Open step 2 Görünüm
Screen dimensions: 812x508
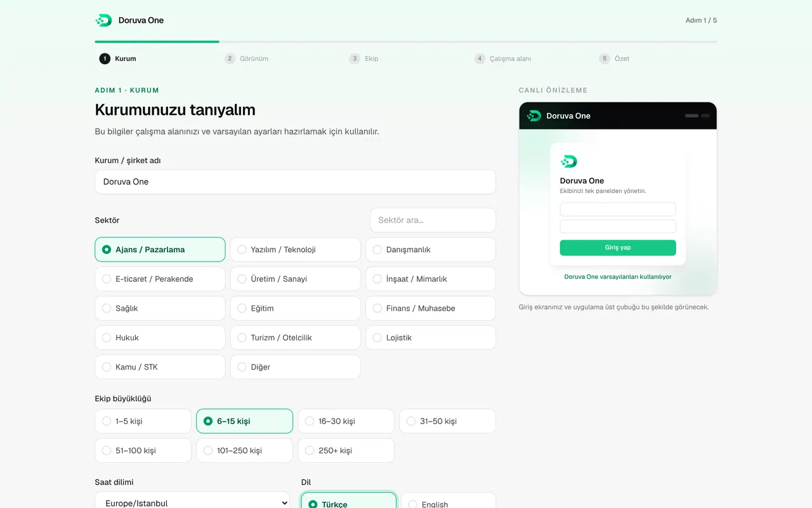[247, 58]
